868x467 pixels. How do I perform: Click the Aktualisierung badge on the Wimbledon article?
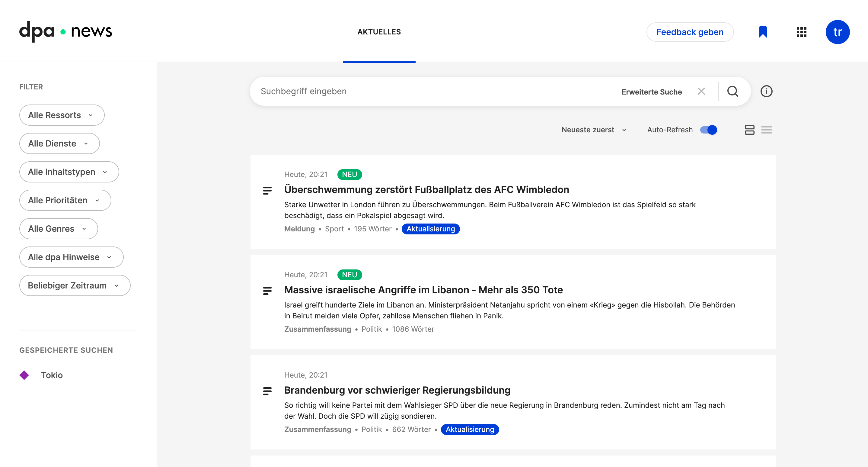431,229
